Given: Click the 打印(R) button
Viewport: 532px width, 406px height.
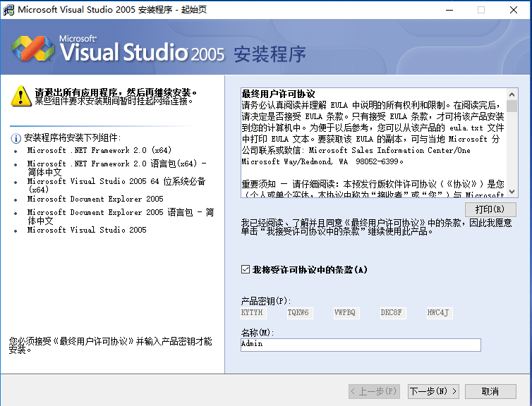Looking at the screenshot, I should click(490, 209).
